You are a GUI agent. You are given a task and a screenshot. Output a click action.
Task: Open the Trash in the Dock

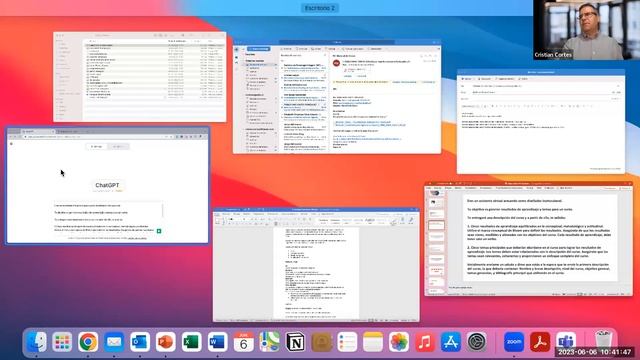603,340
